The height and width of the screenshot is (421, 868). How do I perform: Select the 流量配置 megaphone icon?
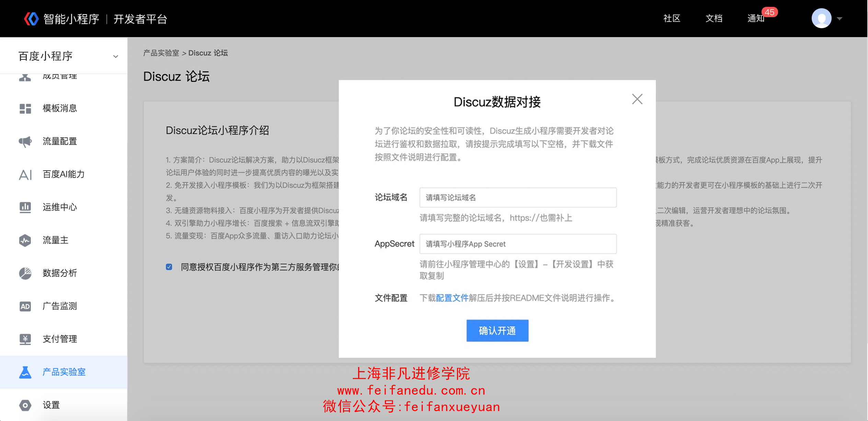pyautogui.click(x=25, y=141)
